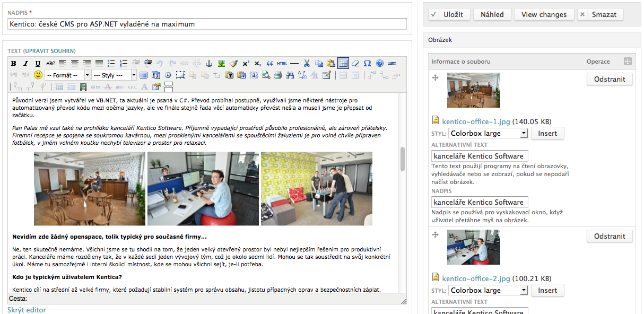Grab drag handle beside kentico-office-1 thumbnail
This screenshot has width=644, height=314.
436,78
